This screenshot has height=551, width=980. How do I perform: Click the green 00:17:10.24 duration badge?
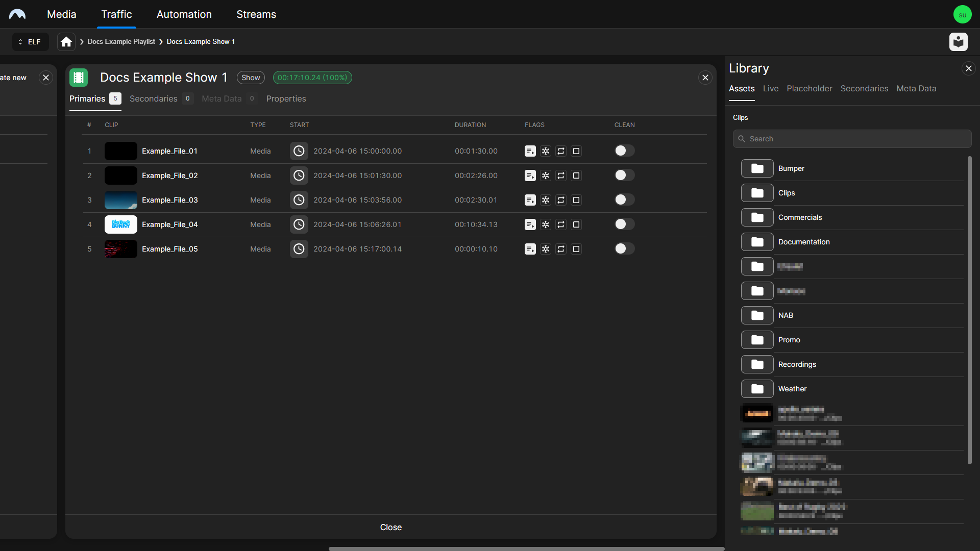pos(312,78)
